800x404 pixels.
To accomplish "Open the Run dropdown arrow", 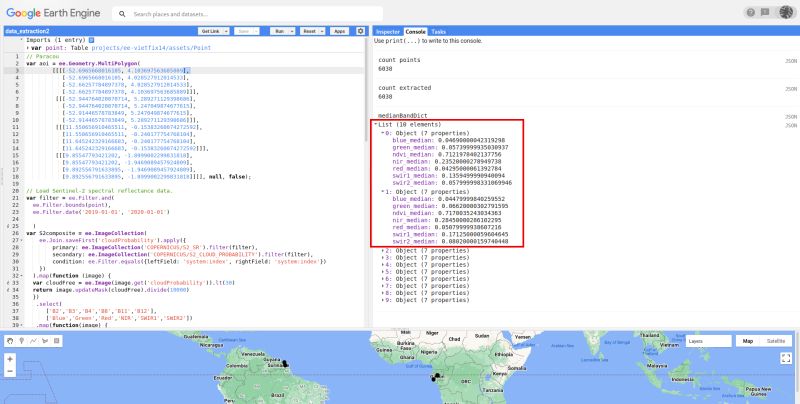I will coord(292,31).
